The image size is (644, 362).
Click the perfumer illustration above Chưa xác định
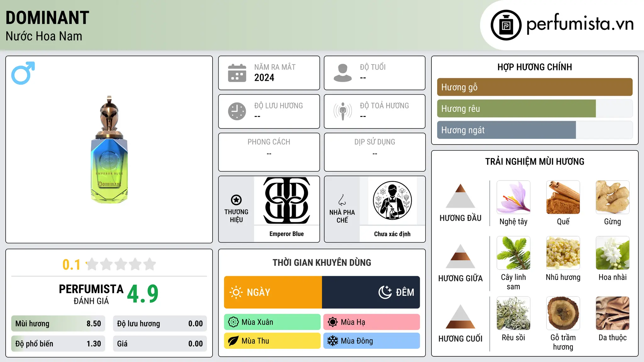pos(392,200)
